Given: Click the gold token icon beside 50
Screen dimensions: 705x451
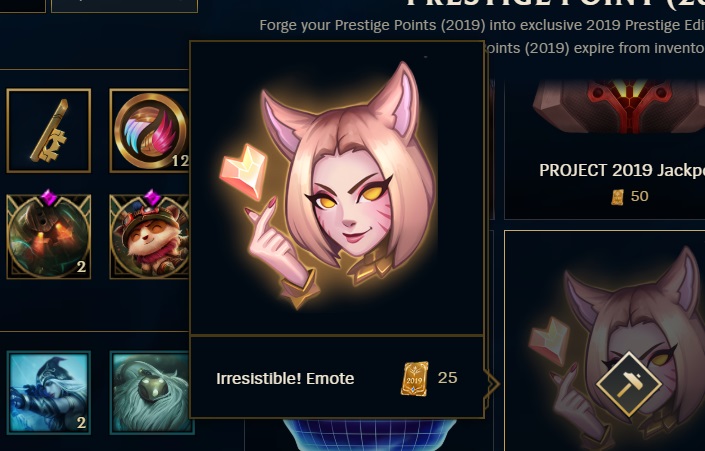Looking at the screenshot, I should [618, 197].
